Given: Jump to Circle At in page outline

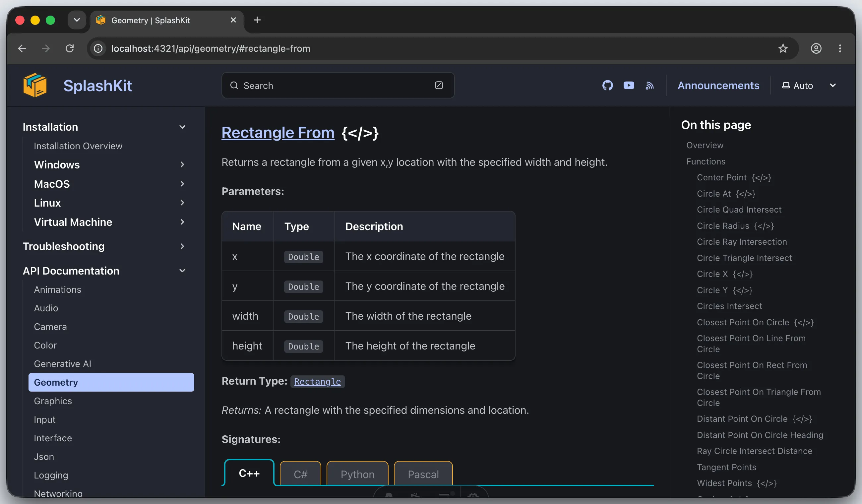Looking at the screenshot, I should click(x=726, y=194).
